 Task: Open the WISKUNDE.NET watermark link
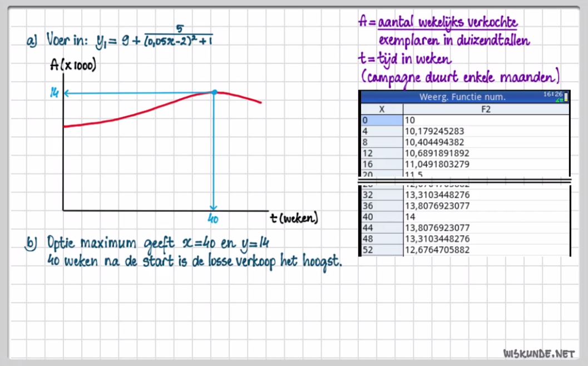coord(538,353)
